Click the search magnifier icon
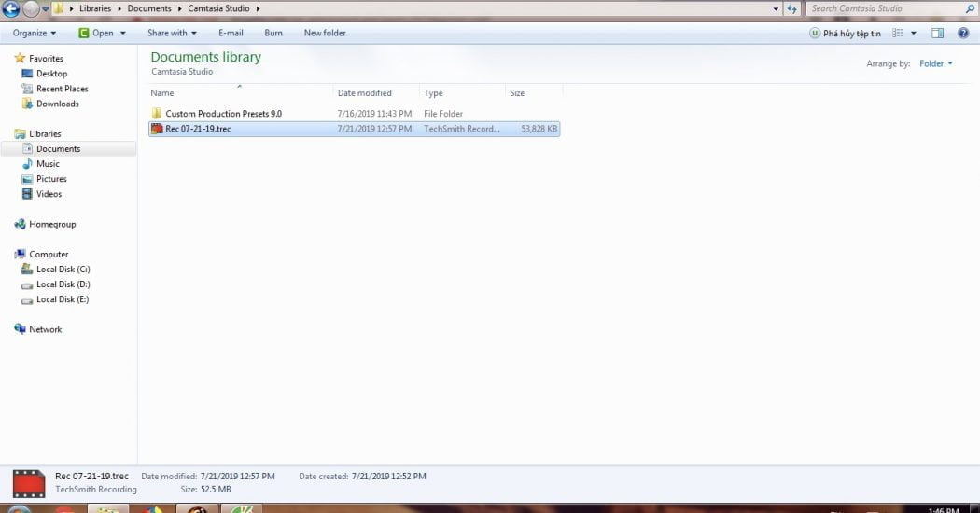This screenshot has width=980, height=513. pos(970,8)
